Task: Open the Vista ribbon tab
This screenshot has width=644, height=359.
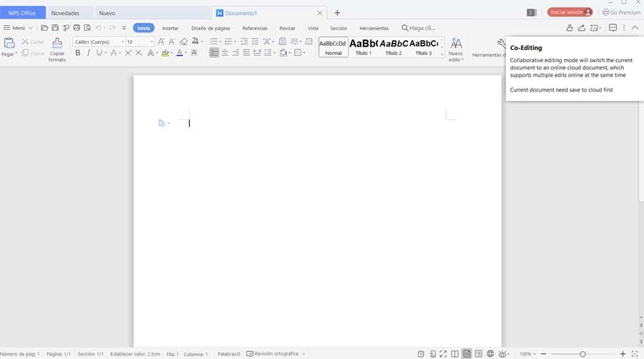Action: click(313, 29)
